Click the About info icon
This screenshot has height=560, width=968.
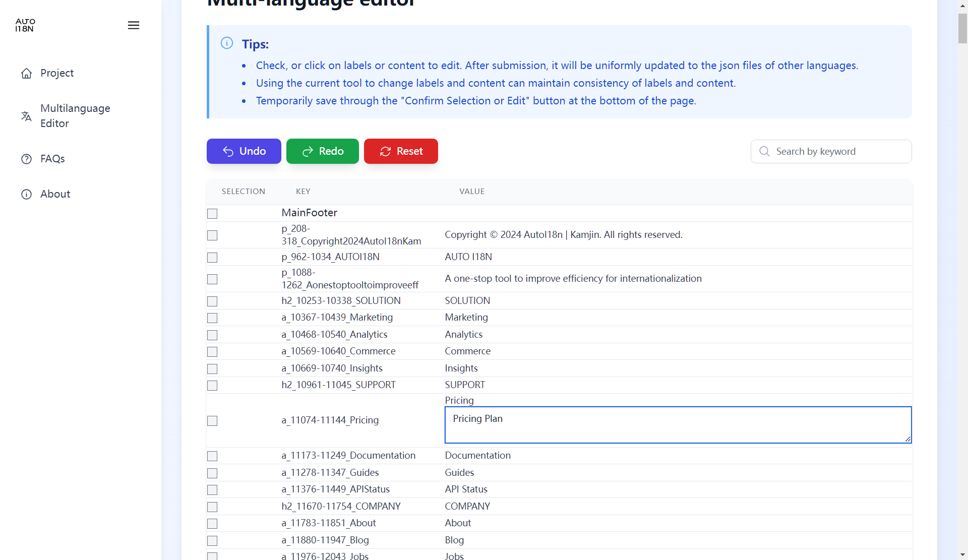point(27,195)
